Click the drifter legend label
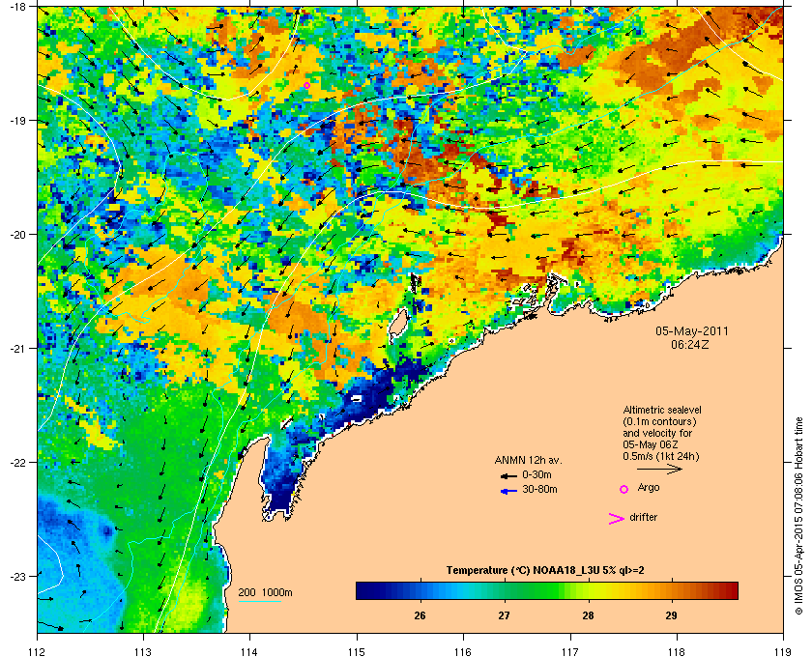This screenshot has height=657, width=812. pos(643,517)
